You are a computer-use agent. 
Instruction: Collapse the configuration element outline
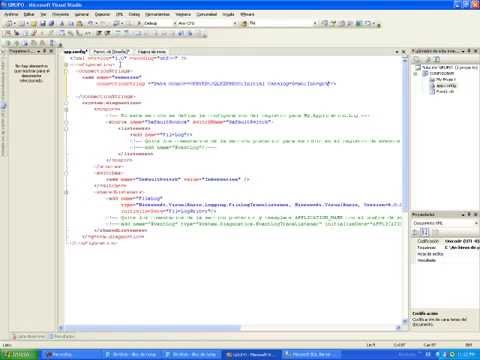click(66, 65)
